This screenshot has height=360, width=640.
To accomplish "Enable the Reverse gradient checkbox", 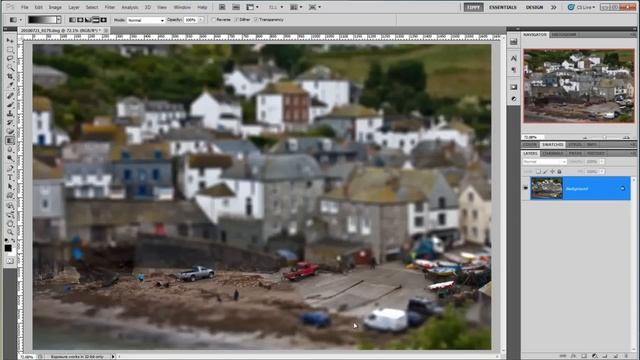I will [213, 20].
